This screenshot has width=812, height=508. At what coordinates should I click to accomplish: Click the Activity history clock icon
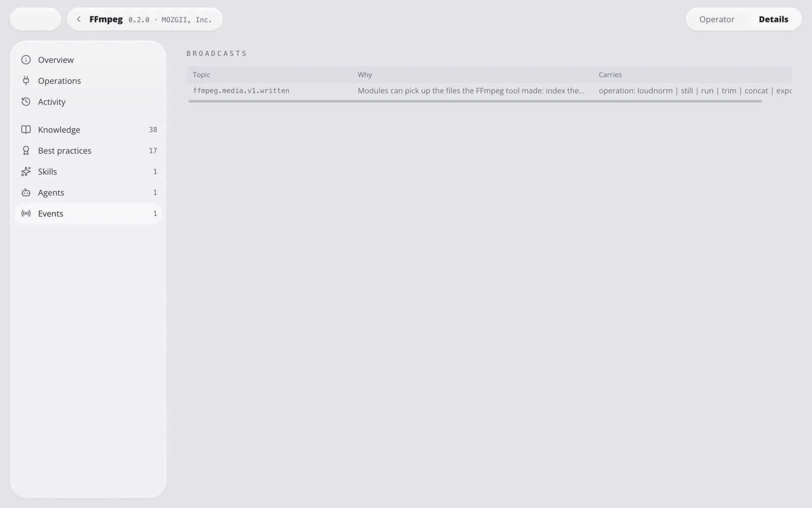point(26,102)
